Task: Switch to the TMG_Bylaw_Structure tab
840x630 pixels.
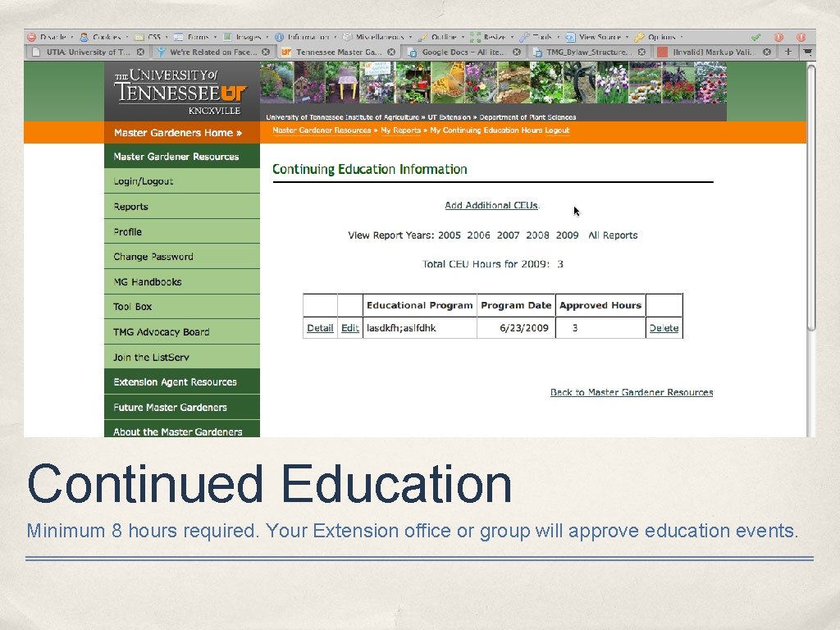Action: (x=589, y=52)
